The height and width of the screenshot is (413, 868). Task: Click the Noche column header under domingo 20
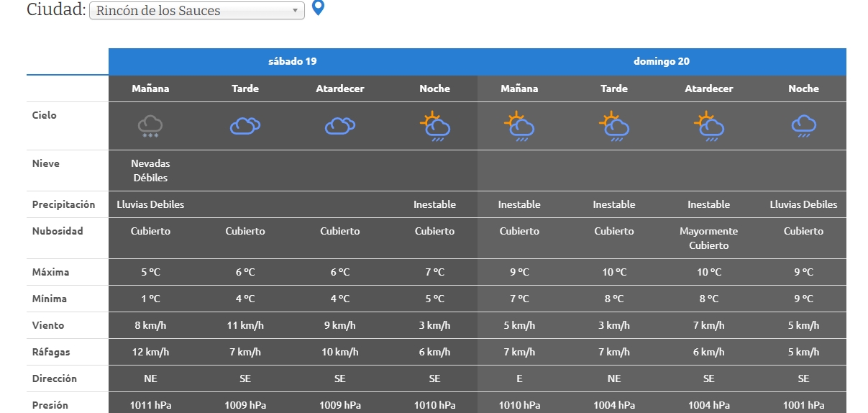pyautogui.click(x=803, y=88)
